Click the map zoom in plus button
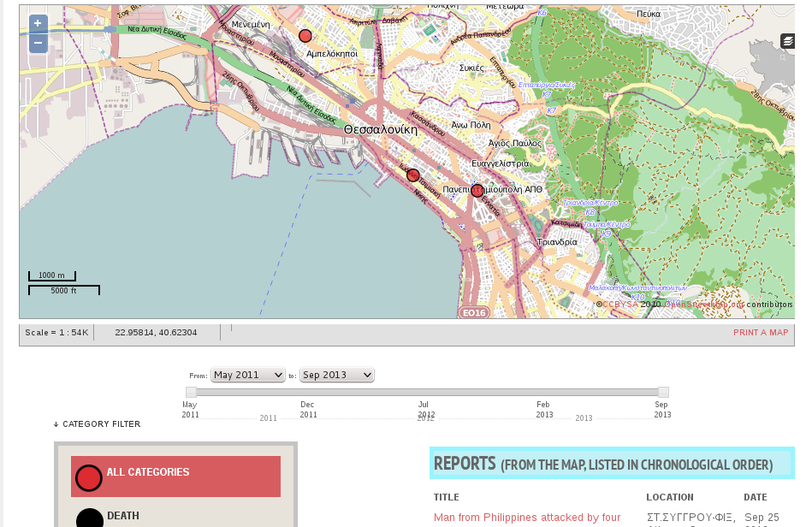Viewport: 812px width, 527px height. pos(38,24)
